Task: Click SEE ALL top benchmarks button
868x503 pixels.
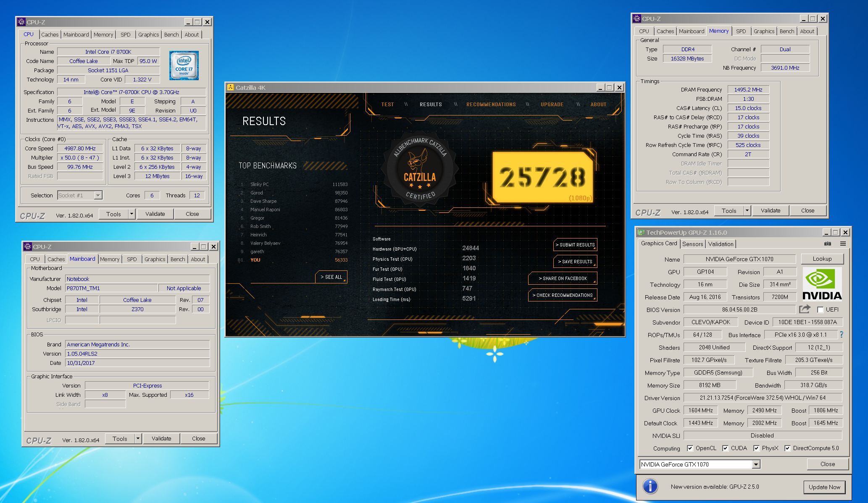Action: pyautogui.click(x=331, y=277)
